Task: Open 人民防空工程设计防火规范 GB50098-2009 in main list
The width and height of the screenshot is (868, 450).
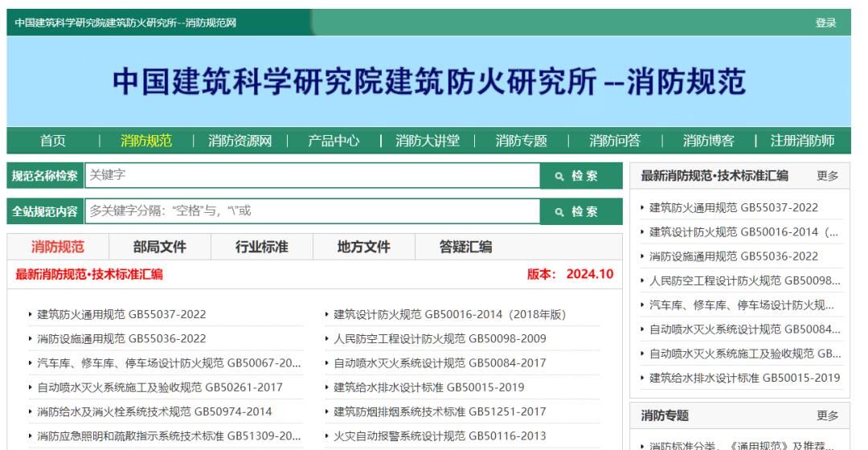Action: [x=440, y=339]
